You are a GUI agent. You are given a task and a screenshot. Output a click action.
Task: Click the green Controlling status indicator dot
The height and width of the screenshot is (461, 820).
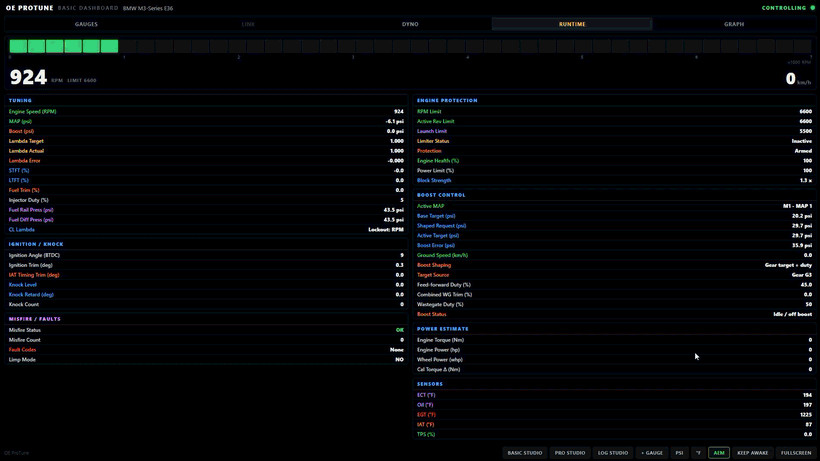[813, 8]
